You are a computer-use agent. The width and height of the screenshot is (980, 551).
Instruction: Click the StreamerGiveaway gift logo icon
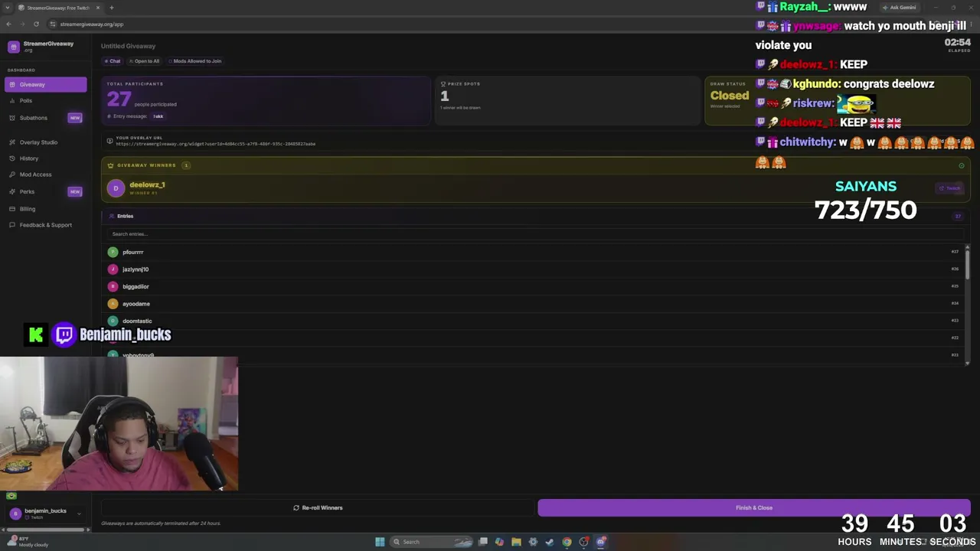13,47
